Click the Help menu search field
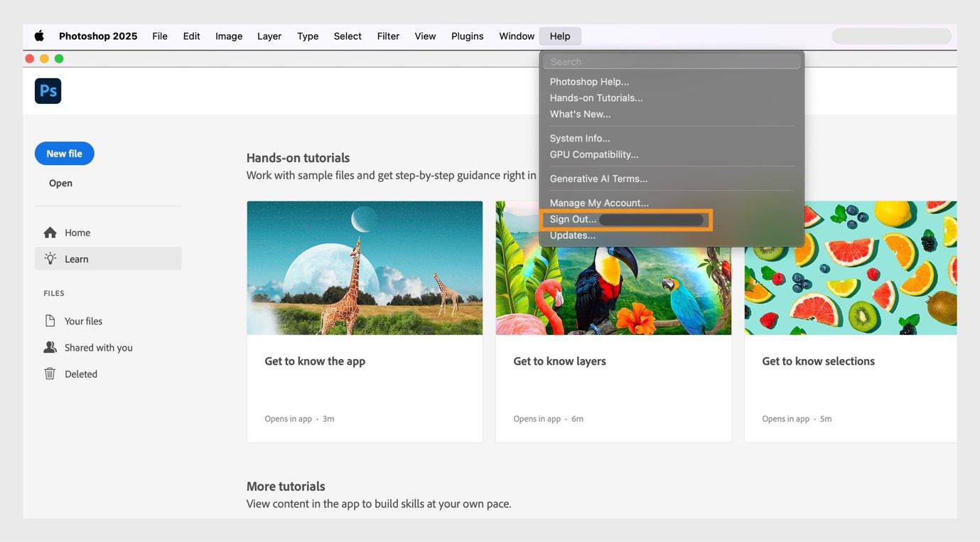The height and width of the screenshot is (542, 980). click(672, 61)
